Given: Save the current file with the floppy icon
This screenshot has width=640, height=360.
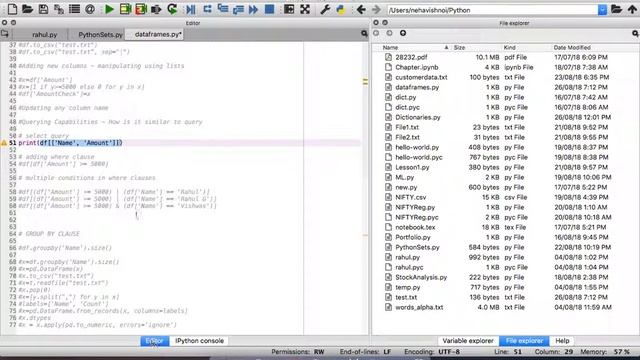Looking at the screenshot, I should pos(43,9).
